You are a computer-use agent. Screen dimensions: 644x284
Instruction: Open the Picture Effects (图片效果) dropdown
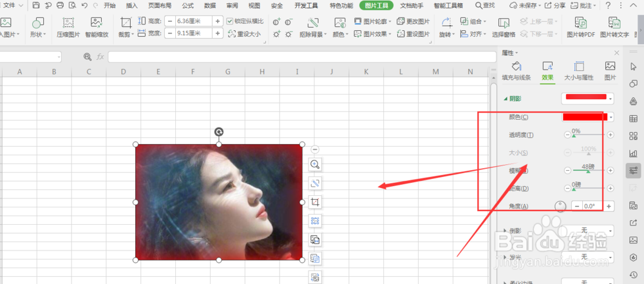372,34
